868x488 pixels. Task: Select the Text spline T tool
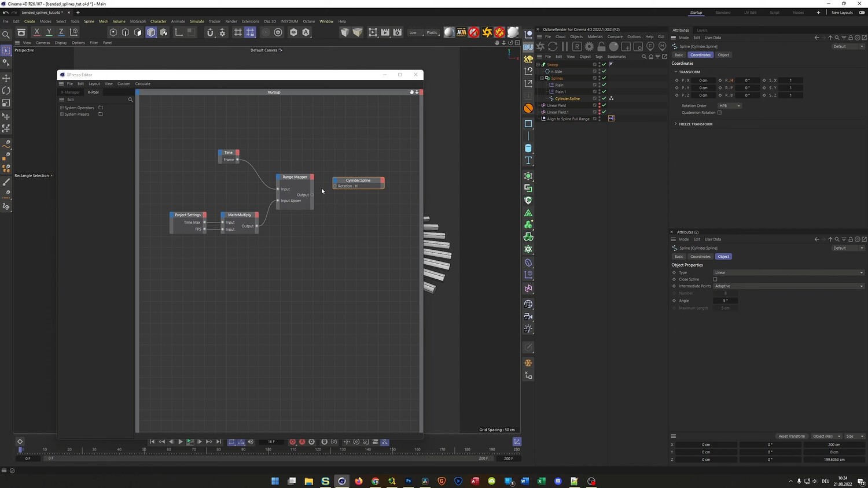(x=528, y=160)
